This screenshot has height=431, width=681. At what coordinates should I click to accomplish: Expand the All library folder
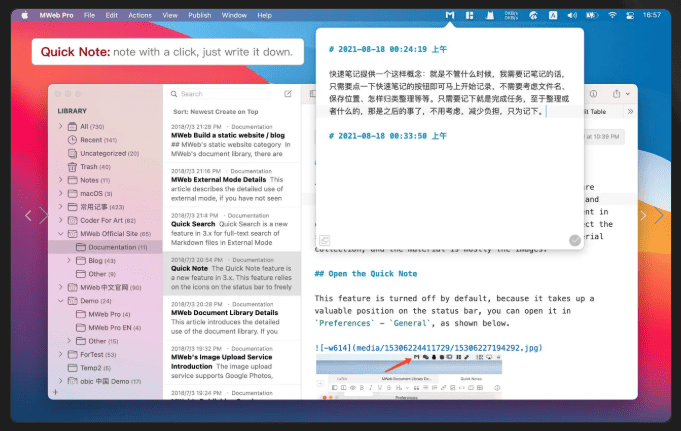point(61,126)
